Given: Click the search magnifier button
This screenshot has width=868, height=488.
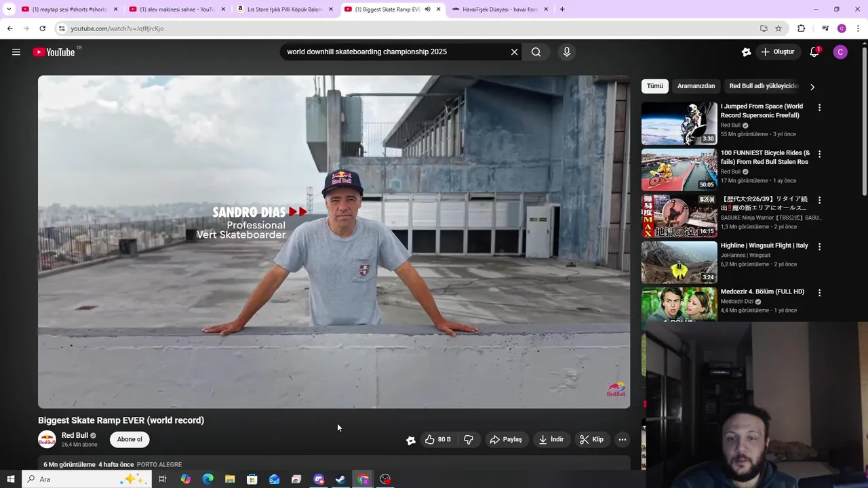Looking at the screenshot, I should [536, 52].
